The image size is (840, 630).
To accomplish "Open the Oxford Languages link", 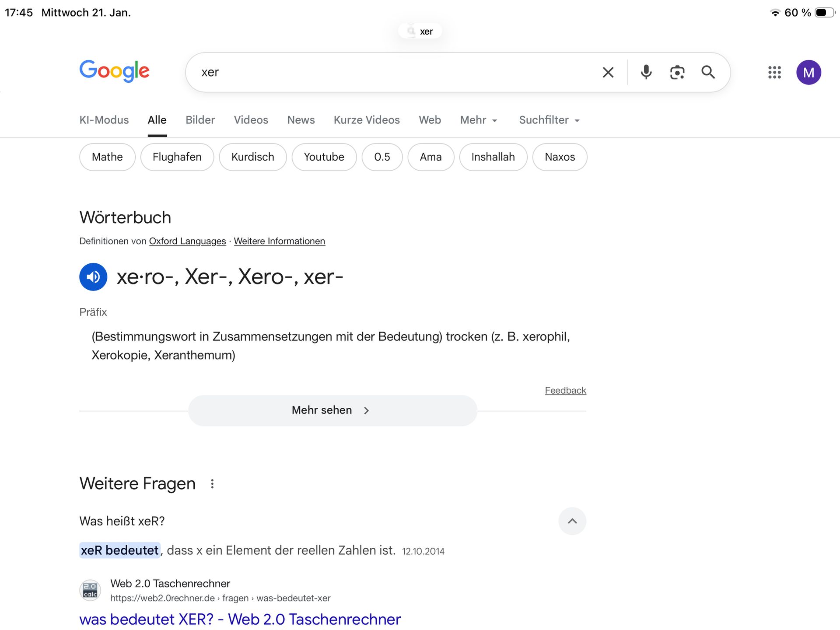I will 187,241.
